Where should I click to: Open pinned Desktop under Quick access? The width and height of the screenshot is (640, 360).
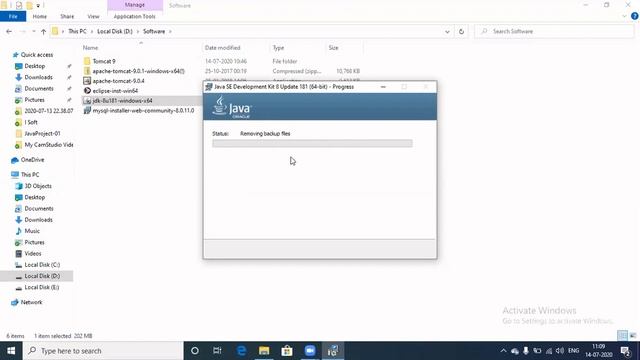(35, 66)
